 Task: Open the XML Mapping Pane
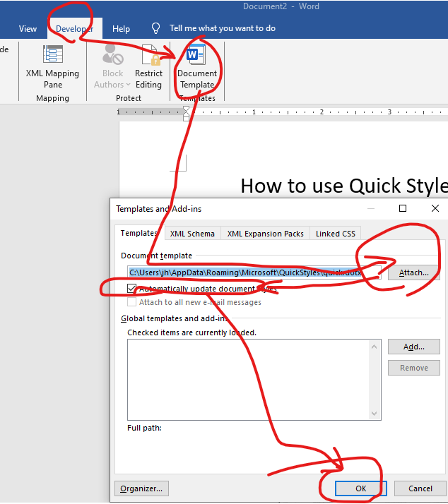52,67
